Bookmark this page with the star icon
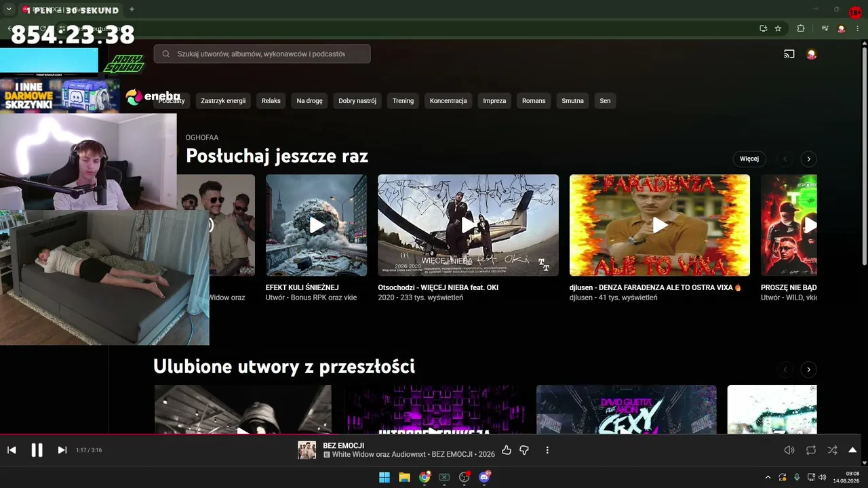The width and height of the screenshot is (868, 488). [x=778, y=28]
